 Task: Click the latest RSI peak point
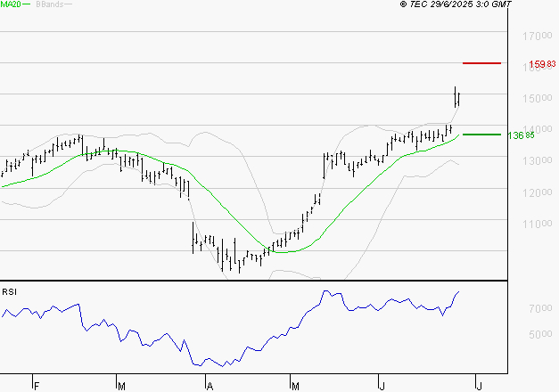(x=458, y=292)
